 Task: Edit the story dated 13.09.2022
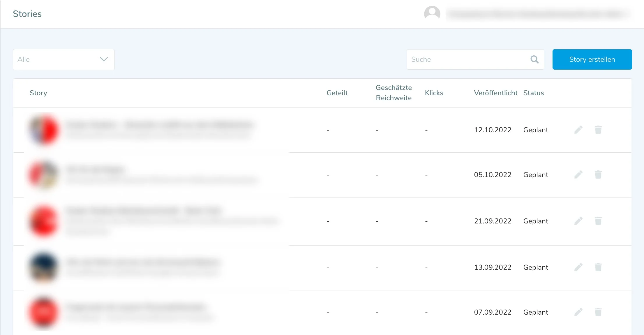point(578,267)
